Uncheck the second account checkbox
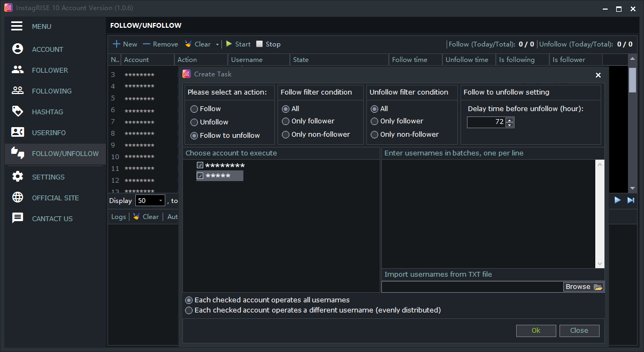Viewport: 644px width, 352px height. click(200, 176)
